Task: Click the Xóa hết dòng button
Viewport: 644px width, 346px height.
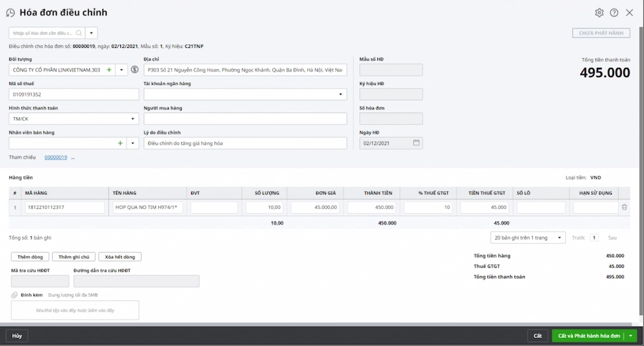Action: click(119, 257)
